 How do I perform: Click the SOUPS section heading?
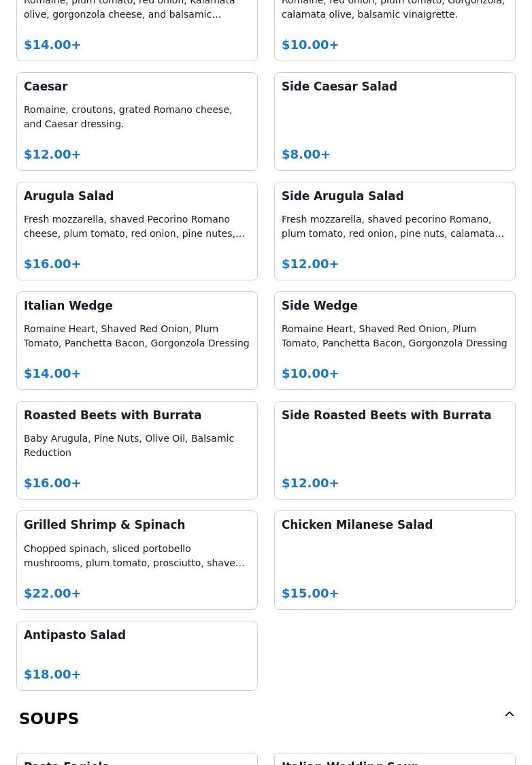click(x=49, y=719)
